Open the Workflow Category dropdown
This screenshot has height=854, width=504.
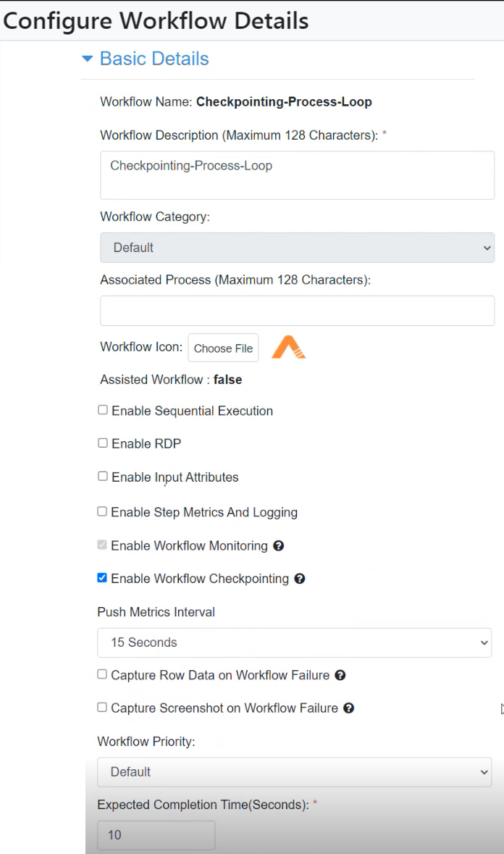pyautogui.click(x=297, y=248)
